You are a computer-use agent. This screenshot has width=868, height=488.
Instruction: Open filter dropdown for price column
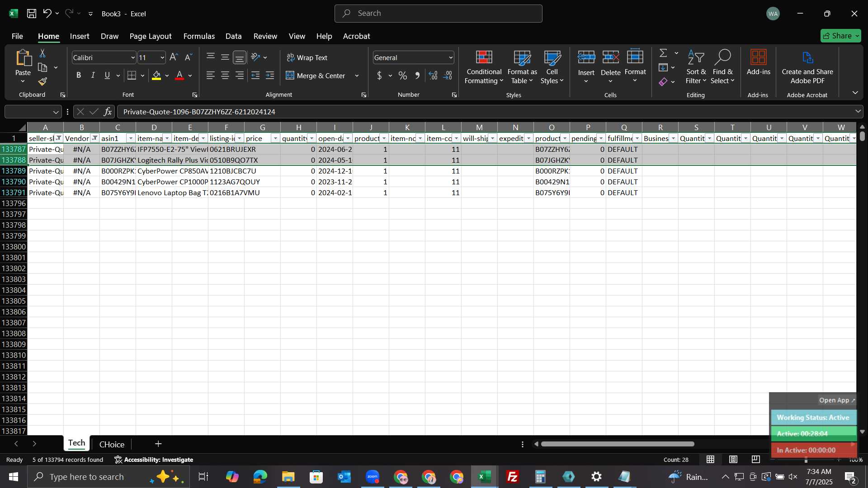click(275, 138)
